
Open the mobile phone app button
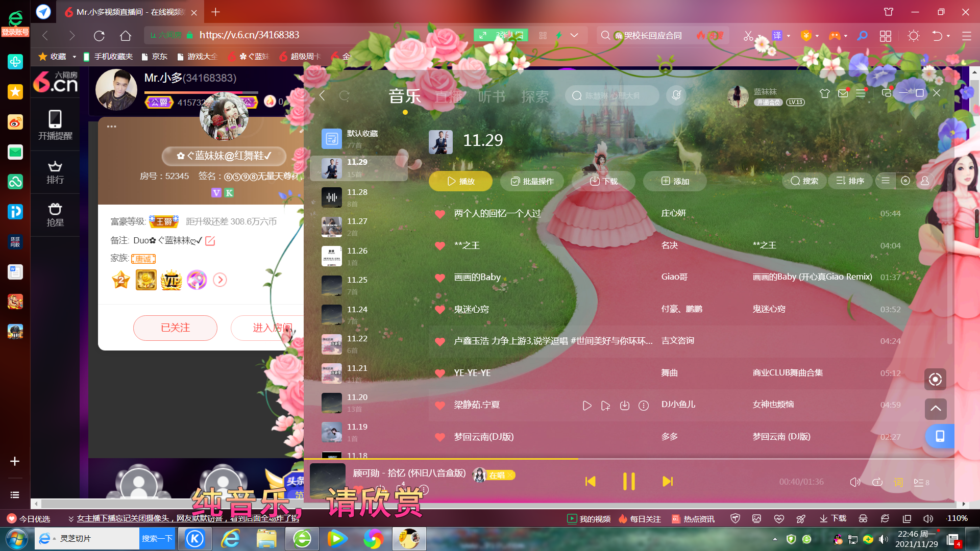939,436
